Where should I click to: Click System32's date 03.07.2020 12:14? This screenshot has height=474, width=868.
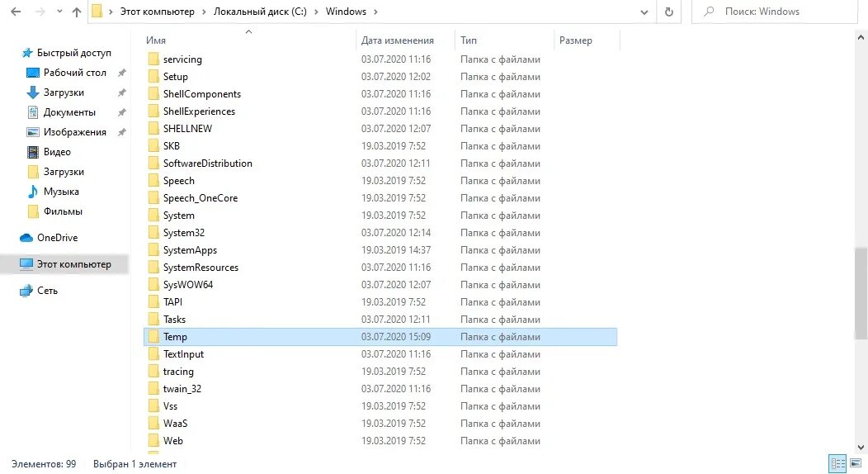396,233
